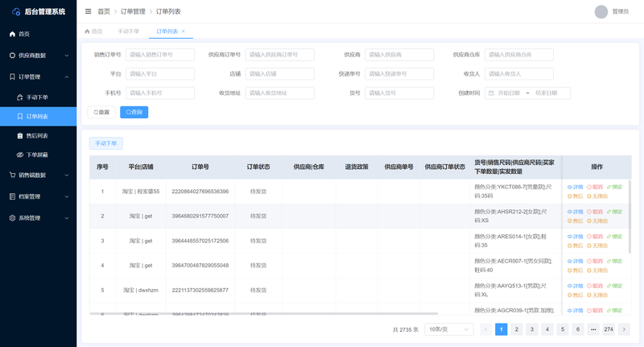Click 售后 for order 3964680291577750007

click(575, 221)
